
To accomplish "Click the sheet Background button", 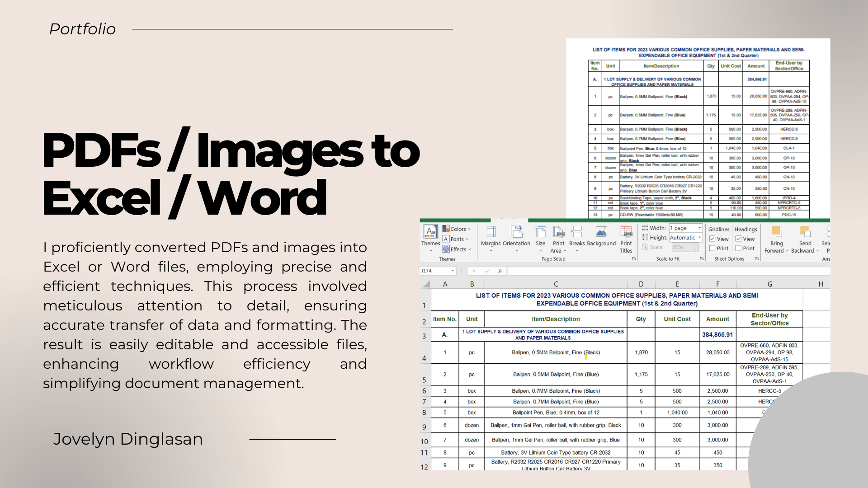I will (601, 236).
